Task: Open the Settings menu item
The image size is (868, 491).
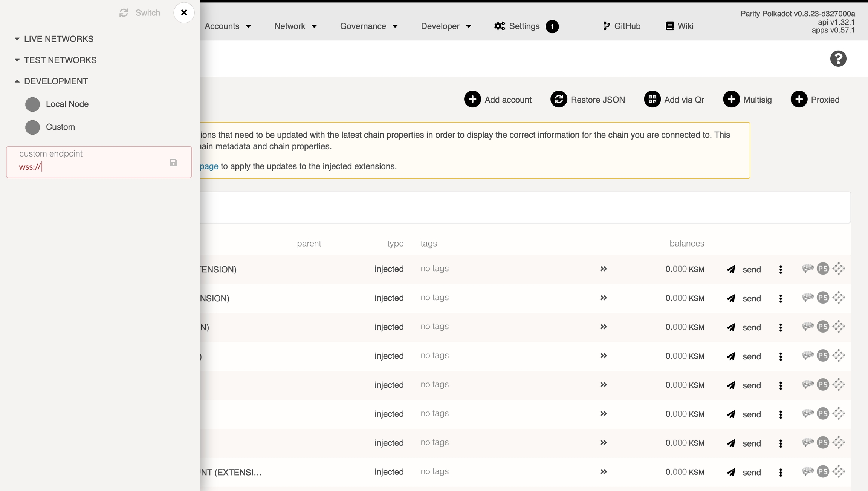Action: tap(524, 26)
